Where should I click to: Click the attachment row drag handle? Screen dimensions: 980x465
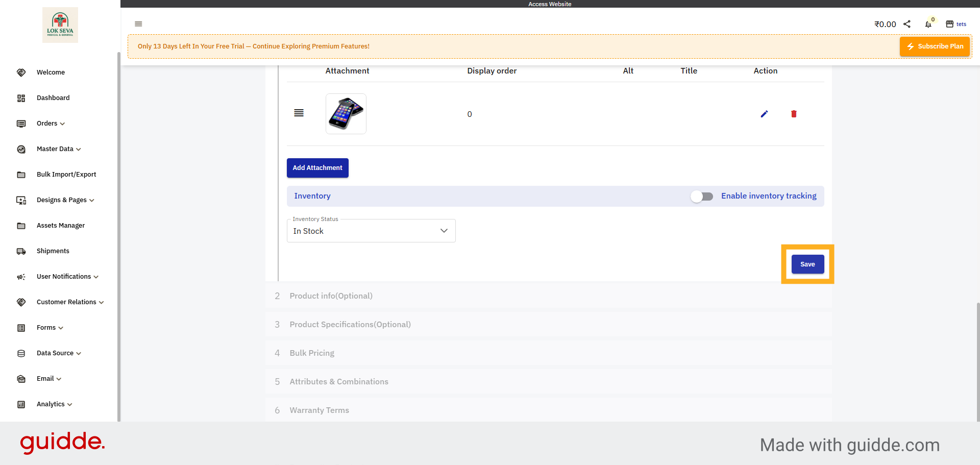[x=299, y=113]
